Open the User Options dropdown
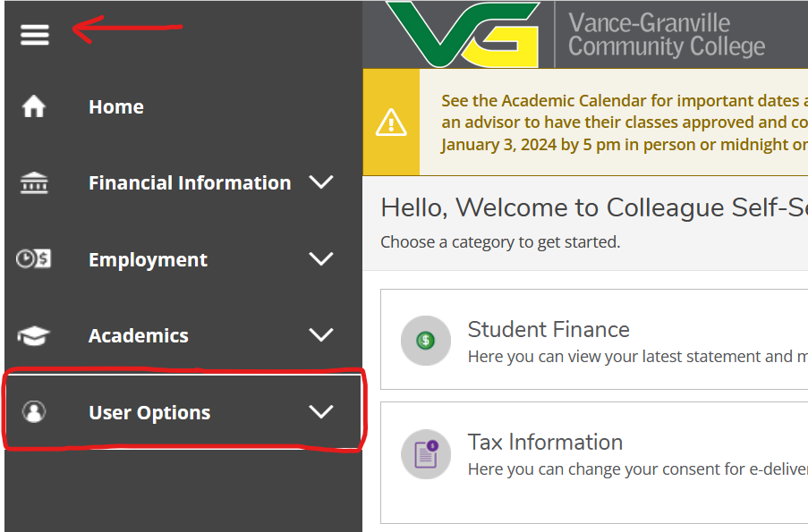Image resolution: width=808 pixels, height=532 pixels. pos(321,411)
